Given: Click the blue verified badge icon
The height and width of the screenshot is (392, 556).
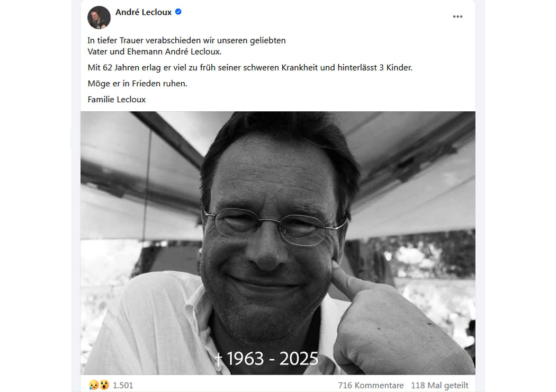Looking at the screenshot, I should 178,12.
